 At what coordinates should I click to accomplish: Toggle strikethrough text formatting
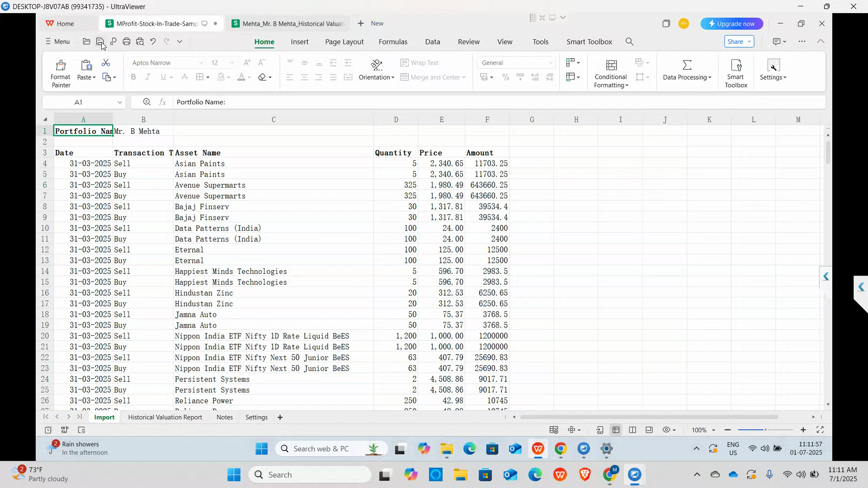184,77
